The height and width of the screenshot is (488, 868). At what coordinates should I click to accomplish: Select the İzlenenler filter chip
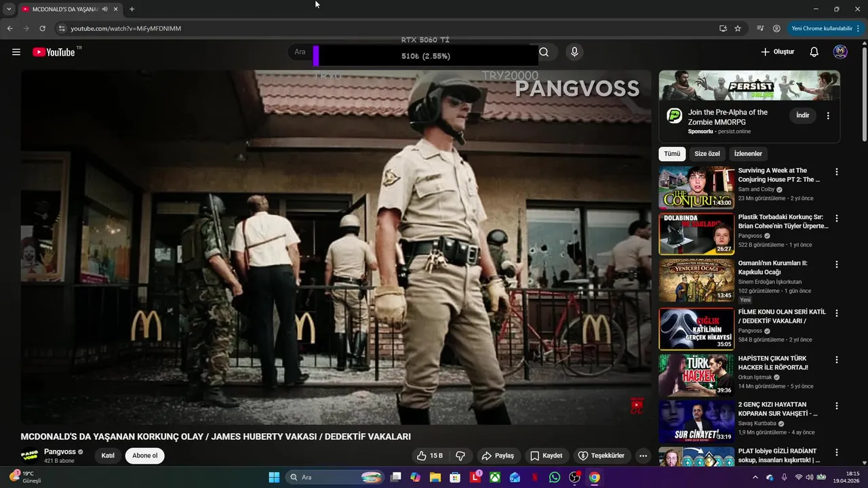click(x=748, y=154)
